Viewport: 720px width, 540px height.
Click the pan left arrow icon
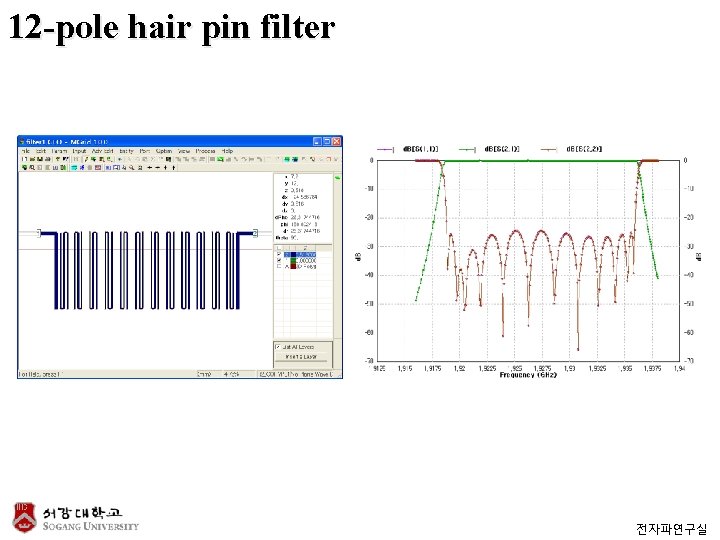pyautogui.click(x=150, y=168)
